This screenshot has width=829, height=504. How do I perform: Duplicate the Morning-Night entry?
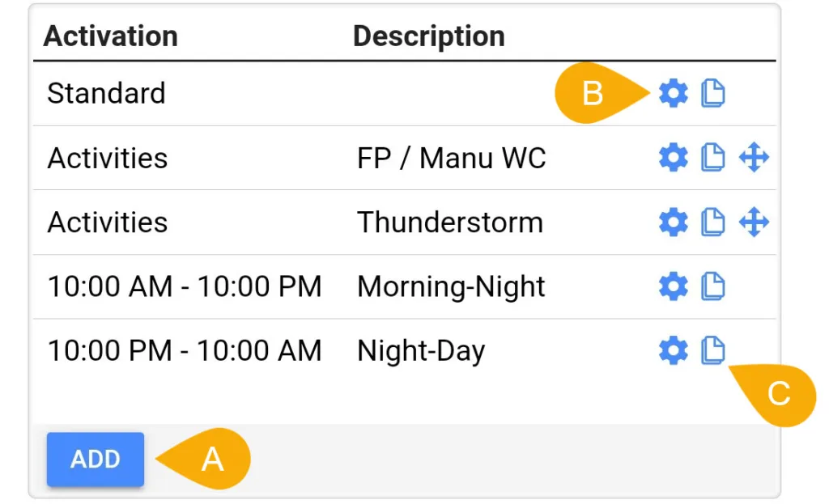712,286
